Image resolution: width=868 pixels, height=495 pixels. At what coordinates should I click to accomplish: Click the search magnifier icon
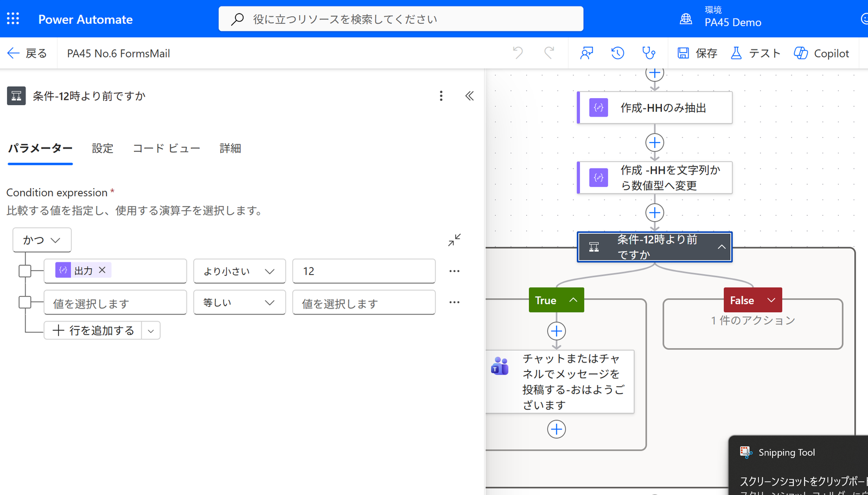point(237,19)
